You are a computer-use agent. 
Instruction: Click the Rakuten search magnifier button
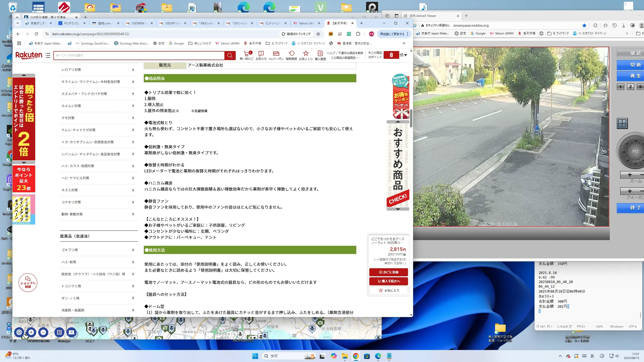click(230, 55)
